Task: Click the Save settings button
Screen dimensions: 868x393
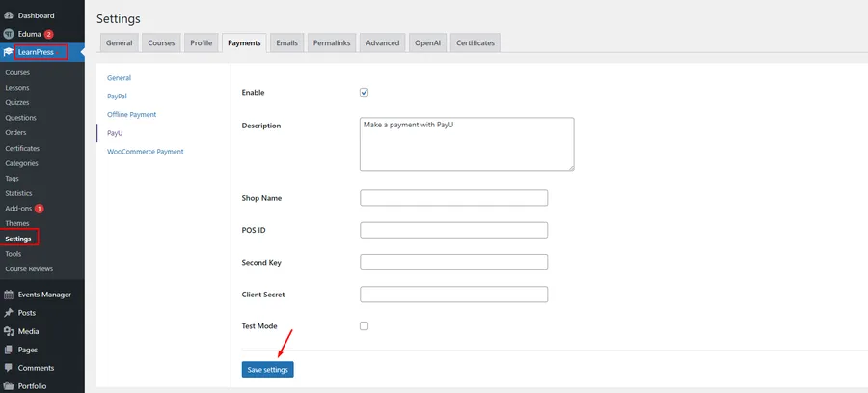Action: click(267, 370)
